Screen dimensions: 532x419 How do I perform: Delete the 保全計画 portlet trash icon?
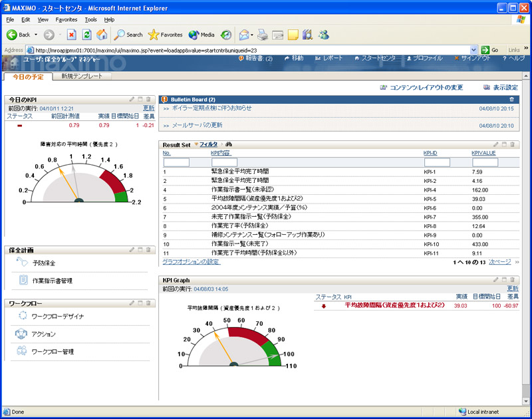coord(148,249)
